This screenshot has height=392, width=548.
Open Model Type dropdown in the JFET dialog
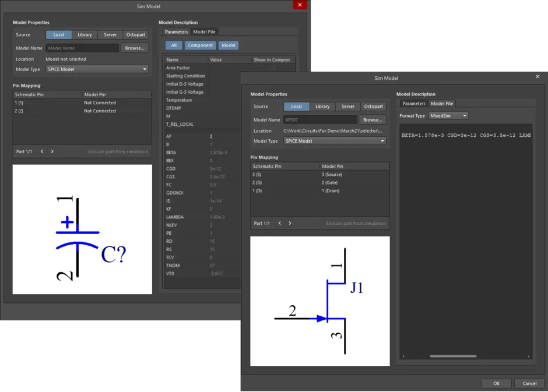pyautogui.click(x=335, y=141)
